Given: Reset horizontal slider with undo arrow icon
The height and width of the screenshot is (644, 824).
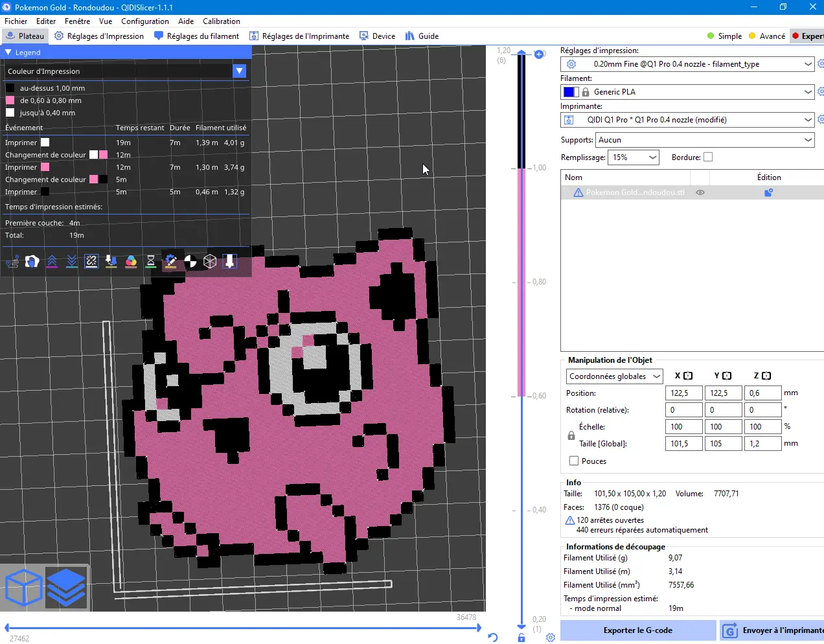Looking at the screenshot, I should click(x=493, y=638).
